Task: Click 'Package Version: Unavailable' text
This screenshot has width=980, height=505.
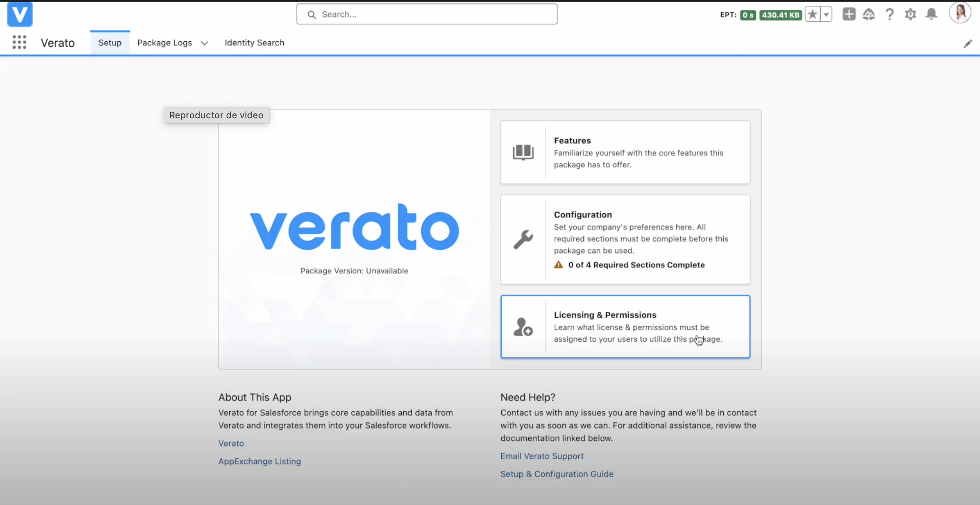Action: point(354,271)
